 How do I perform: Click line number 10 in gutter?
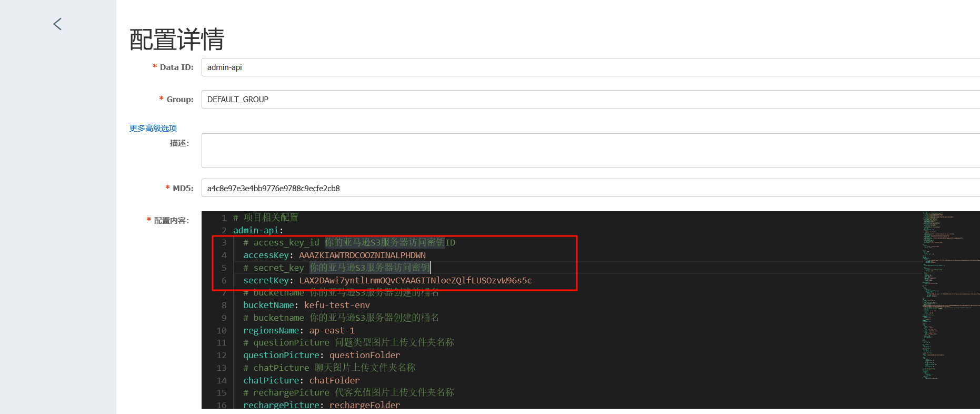pyautogui.click(x=222, y=331)
